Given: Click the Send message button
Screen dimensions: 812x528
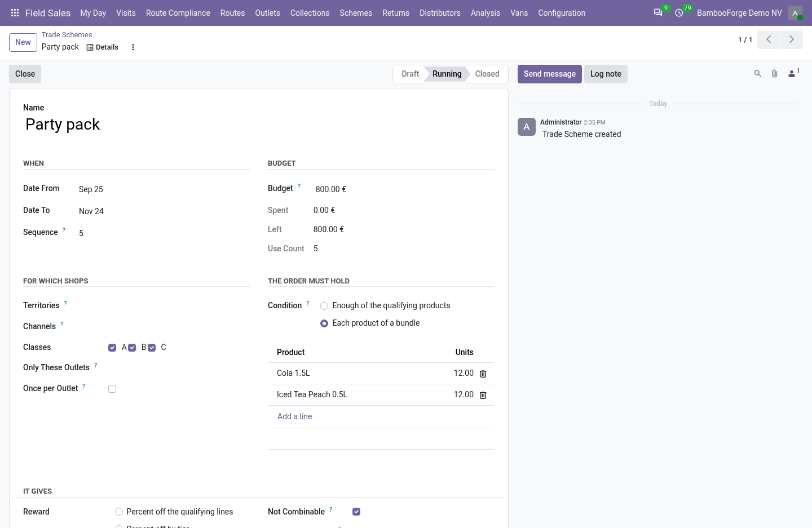Looking at the screenshot, I should point(550,74).
